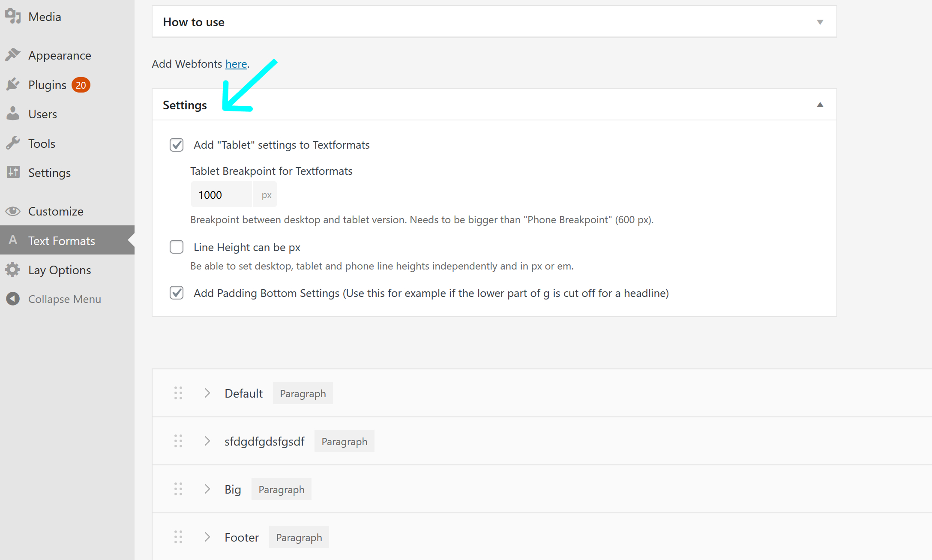The image size is (932, 560).
Task: Toggle Add Padding Bottom Settings checkbox
Action: point(177,293)
